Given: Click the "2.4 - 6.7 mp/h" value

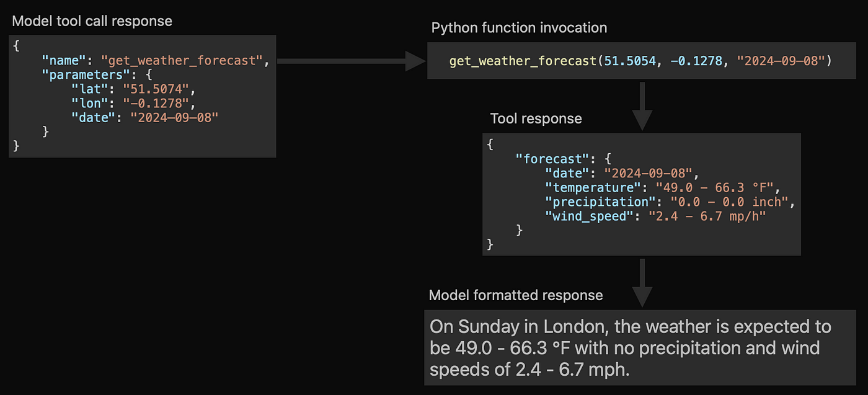Looking at the screenshot, I should click(707, 216).
